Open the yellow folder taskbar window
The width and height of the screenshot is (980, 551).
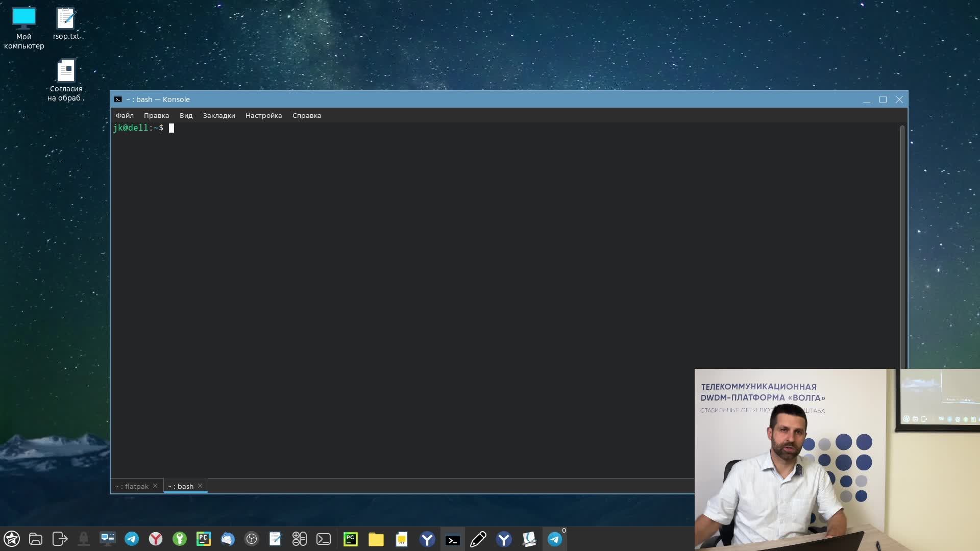click(376, 539)
